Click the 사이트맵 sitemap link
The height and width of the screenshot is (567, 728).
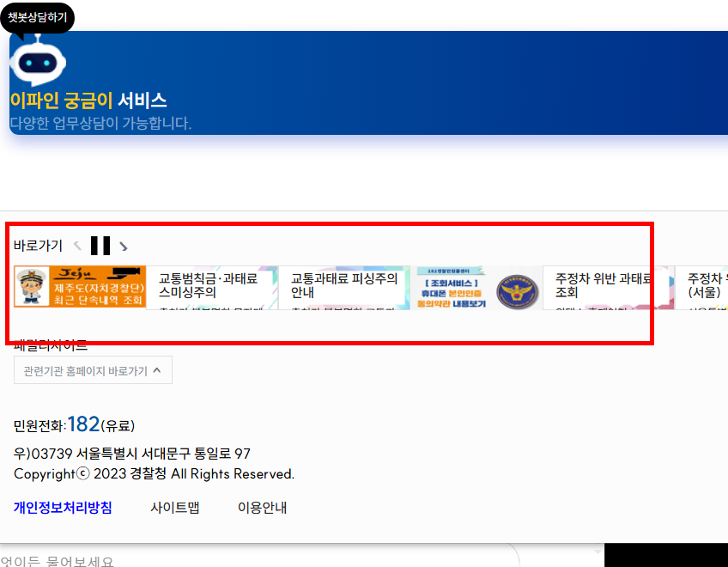click(x=174, y=508)
